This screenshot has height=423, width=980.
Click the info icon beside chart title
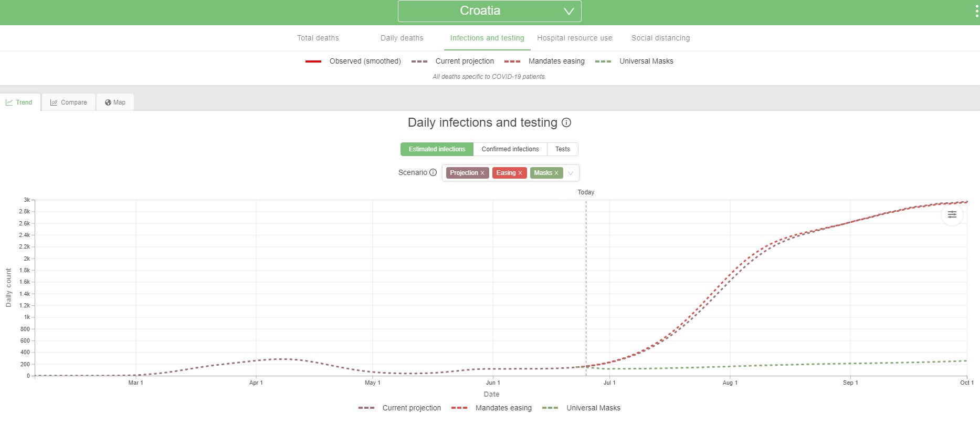[566, 122]
